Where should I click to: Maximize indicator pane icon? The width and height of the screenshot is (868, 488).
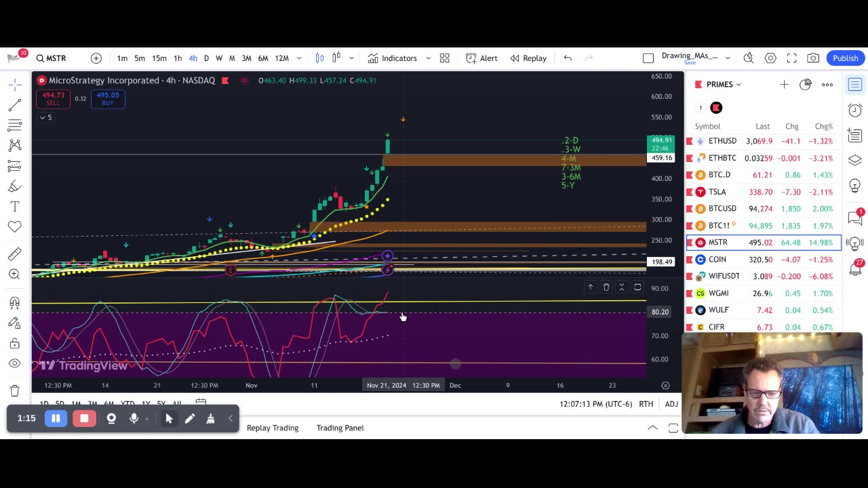[637, 287]
